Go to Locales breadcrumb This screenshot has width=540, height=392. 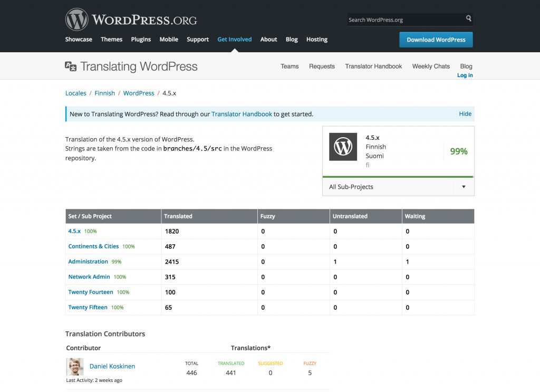76,93
